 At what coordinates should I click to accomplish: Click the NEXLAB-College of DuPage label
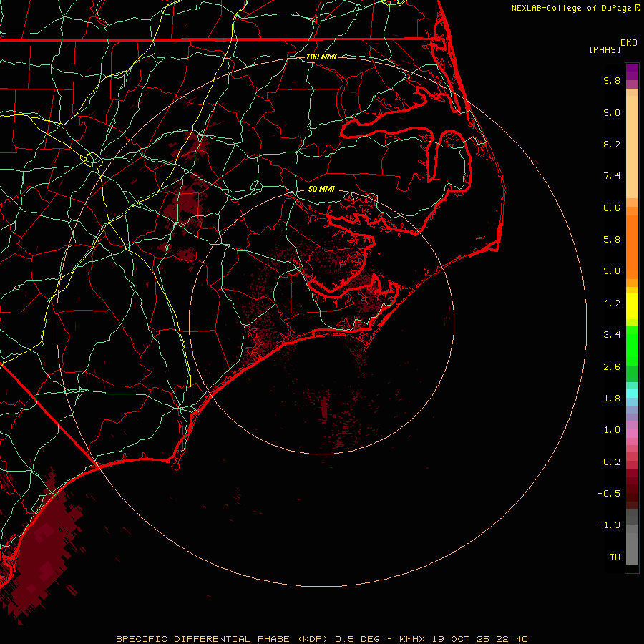tap(571, 8)
